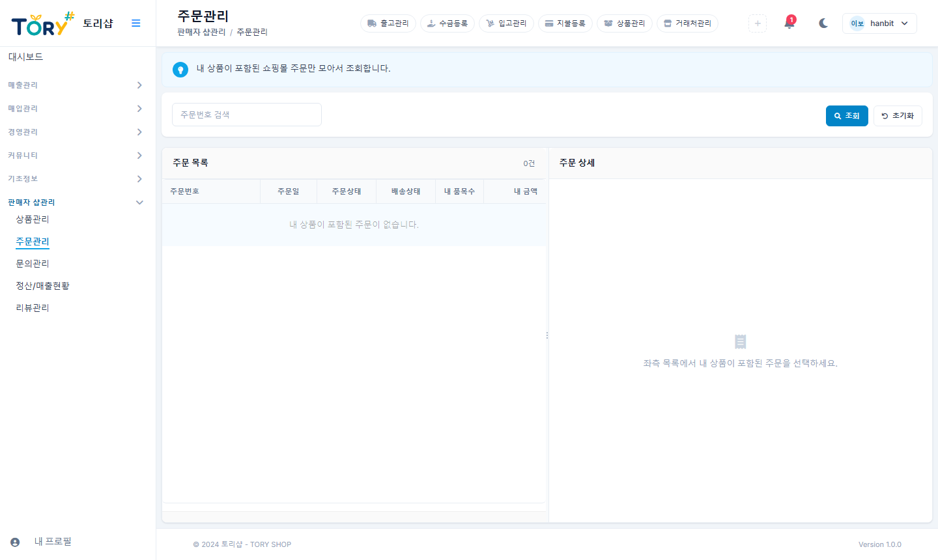
Task: Open the 수금등록 shortcut
Action: [x=448, y=23]
